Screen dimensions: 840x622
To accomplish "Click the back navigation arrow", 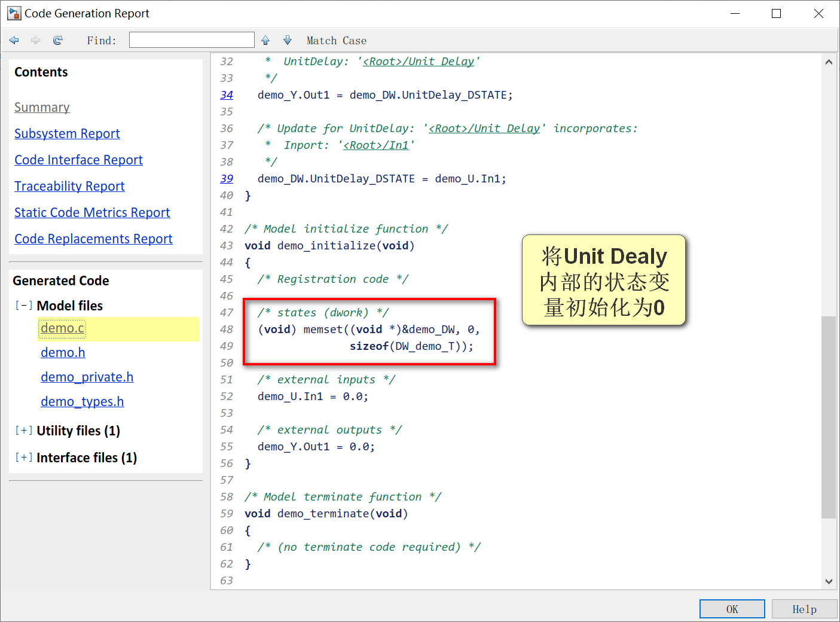I will pos(14,40).
